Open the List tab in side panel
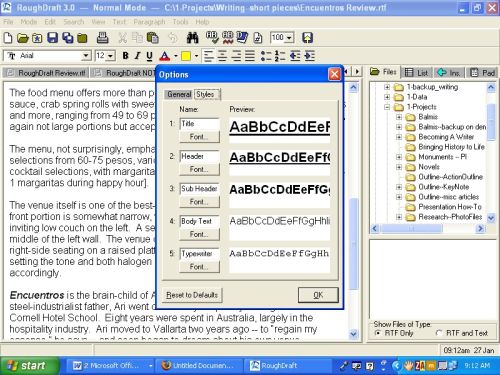The height and width of the screenshot is (375, 500). click(417, 72)
